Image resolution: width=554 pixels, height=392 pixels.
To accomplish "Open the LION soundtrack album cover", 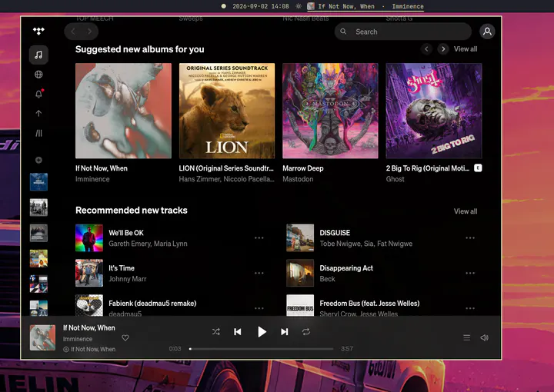I will 227,111.
